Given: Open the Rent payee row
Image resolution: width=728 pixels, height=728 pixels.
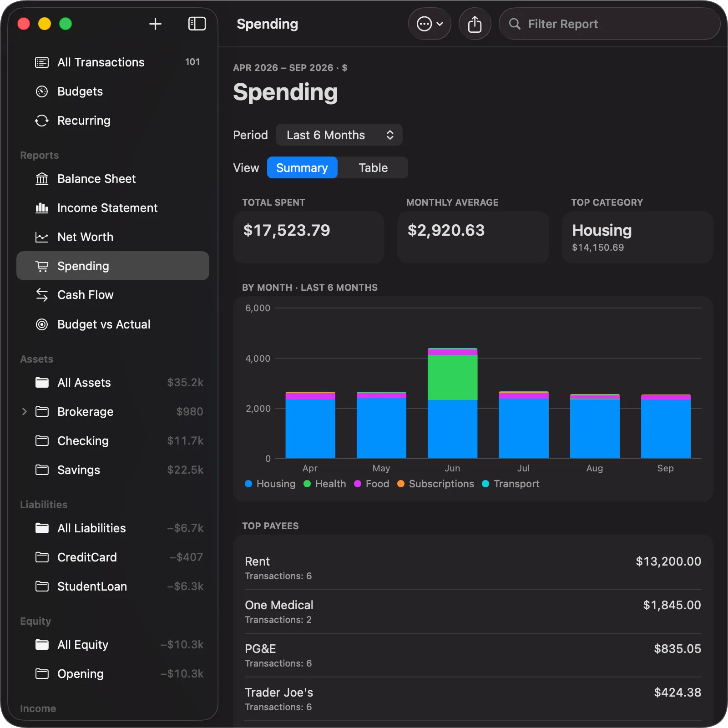Looking at the screenshot, I should pyautogui.click(x=473, y=568).
